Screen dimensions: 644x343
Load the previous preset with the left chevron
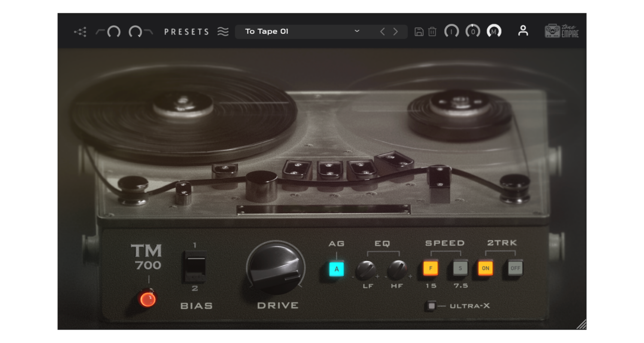pos(382,31)
